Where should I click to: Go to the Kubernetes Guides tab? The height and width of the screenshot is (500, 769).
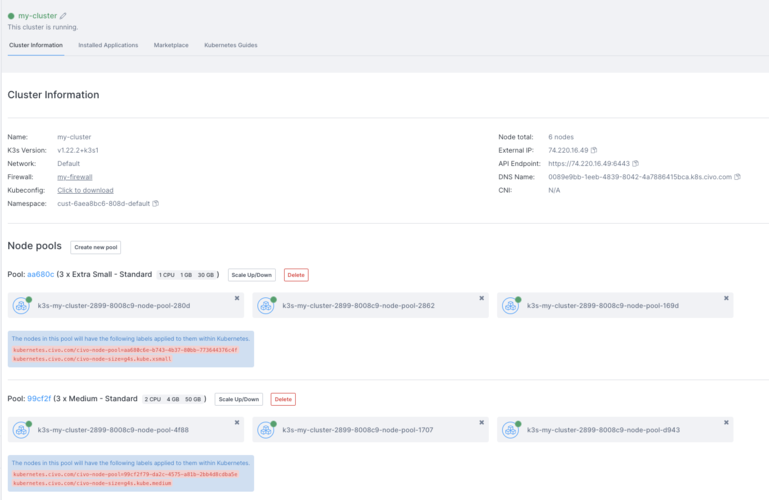[x=231, y=45]
